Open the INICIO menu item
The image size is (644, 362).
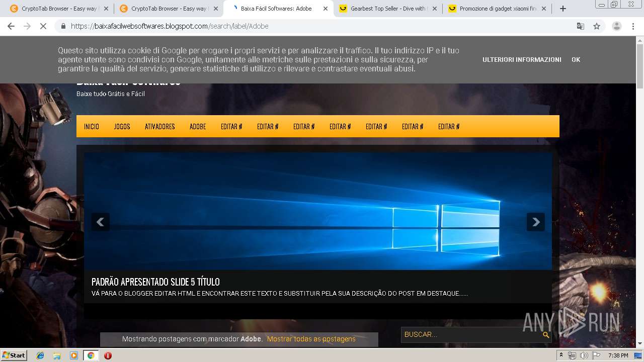click(92, 127)
